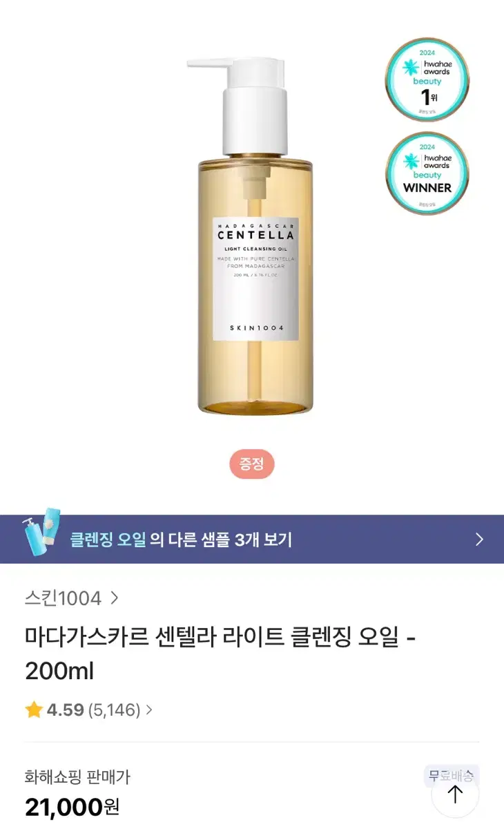The width and height of the screenshot is (504, 829).
Task: Open the 2024 Hwahae Awards 1st place badge
Action: [x=427, y=79]
